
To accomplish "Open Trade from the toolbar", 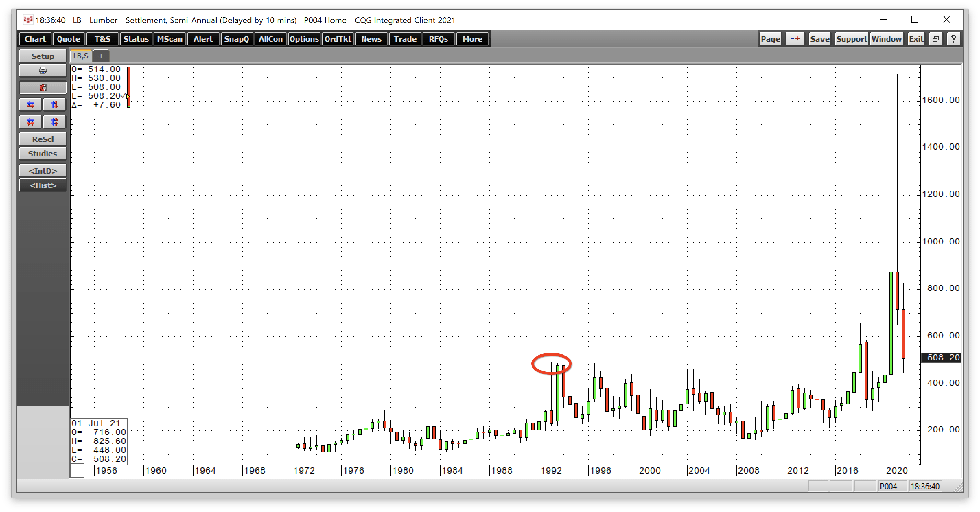I will (x=405, y=39).
